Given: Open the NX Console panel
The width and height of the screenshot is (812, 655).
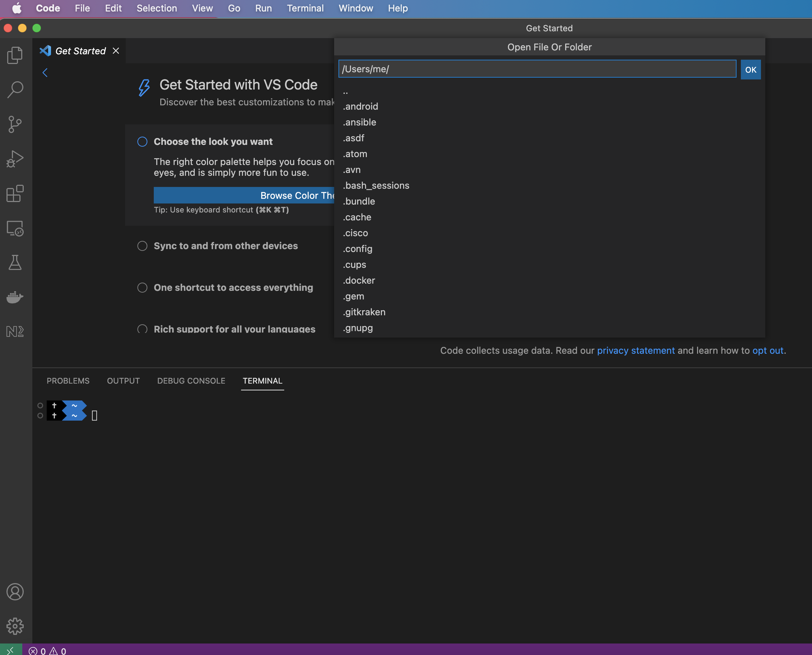Looking at the screenshot, I should pyautogui.click(x=15, y=331).
